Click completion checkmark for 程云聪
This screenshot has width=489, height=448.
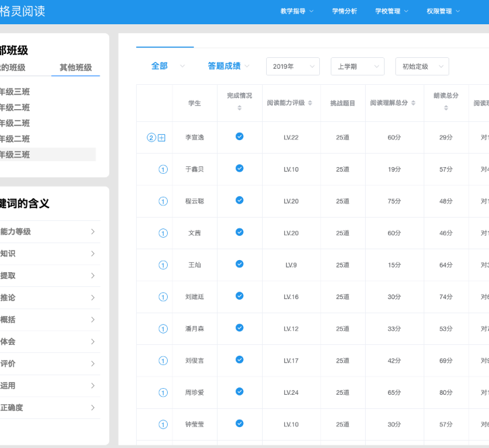click(x=240, y=200)
